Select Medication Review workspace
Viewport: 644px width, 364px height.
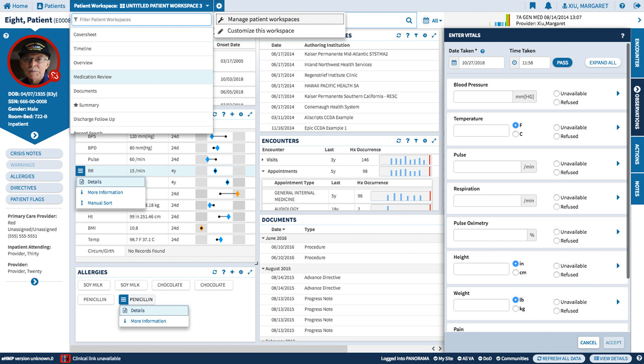[x=141, y=77]
